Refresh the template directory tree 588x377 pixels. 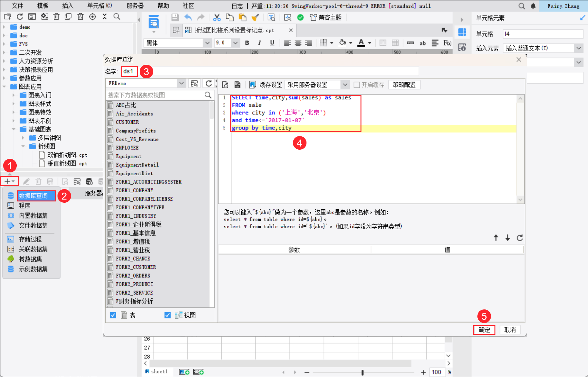pyautogui.click(x=20, y=16)
